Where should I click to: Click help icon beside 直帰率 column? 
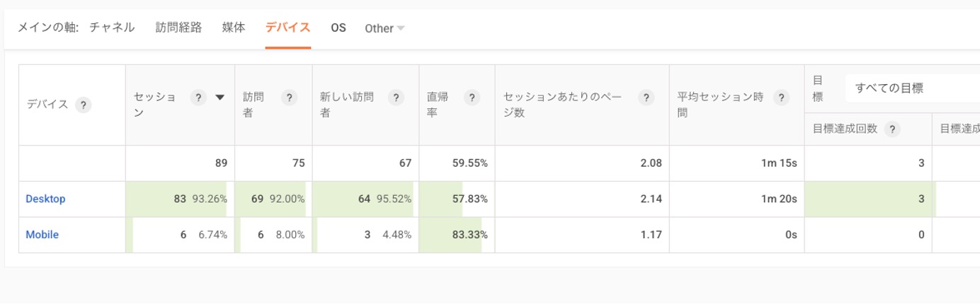click(472, 98)
